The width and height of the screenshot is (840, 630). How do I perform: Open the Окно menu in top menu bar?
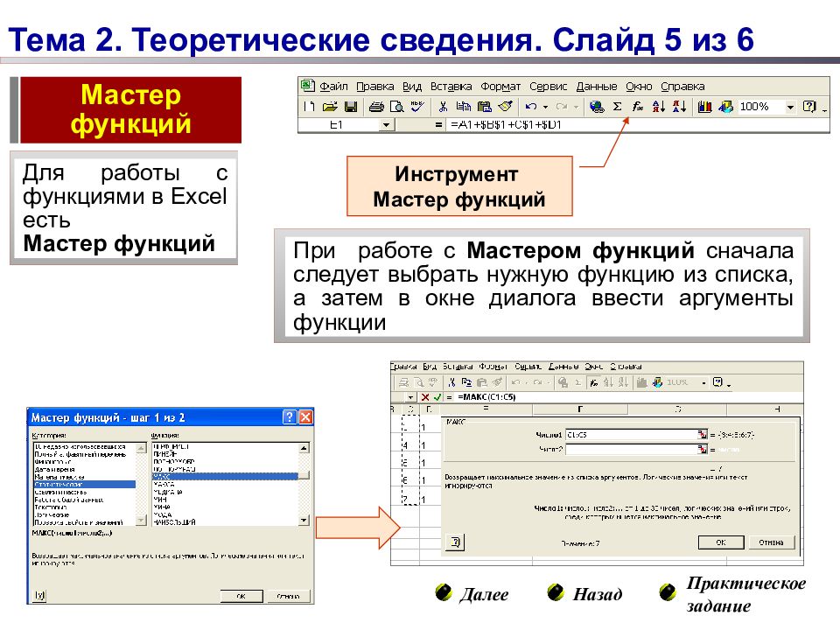pos(639,87)
